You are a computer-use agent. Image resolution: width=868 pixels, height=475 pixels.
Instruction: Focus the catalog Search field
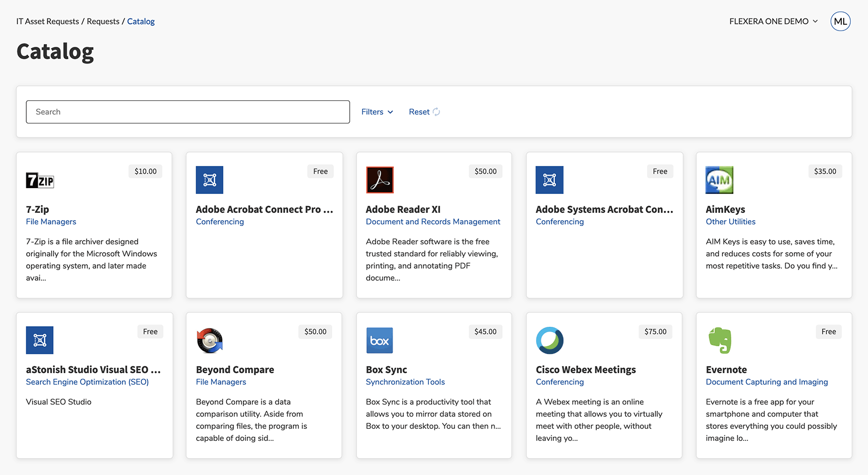pyautogui.click(x=188, y=112)
